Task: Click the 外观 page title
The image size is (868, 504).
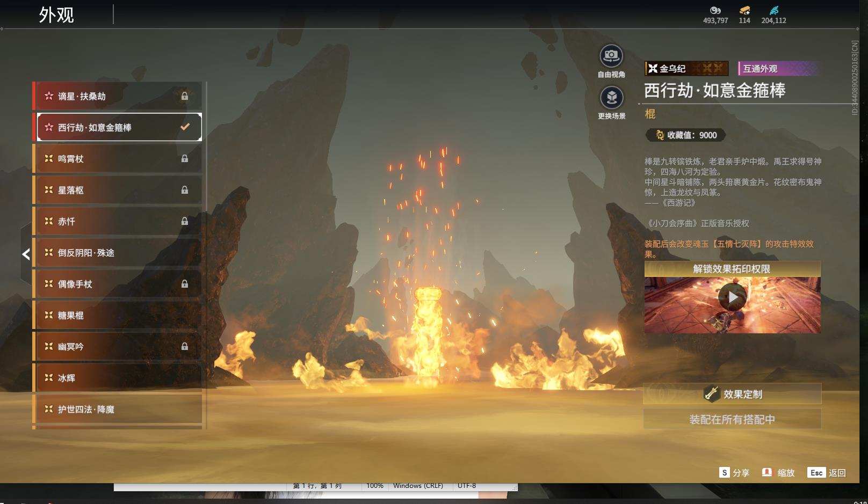Action: click(56, 14)
